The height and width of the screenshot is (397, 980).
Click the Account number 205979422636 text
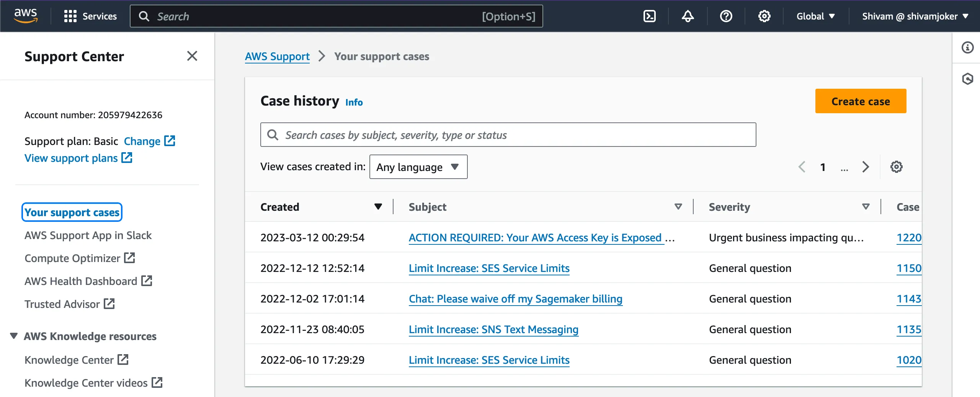click(x=93, y=115)
